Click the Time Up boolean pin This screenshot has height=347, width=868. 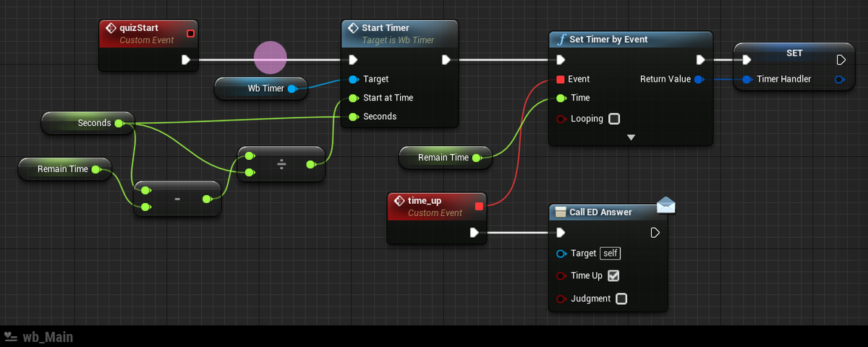(561, 276)
